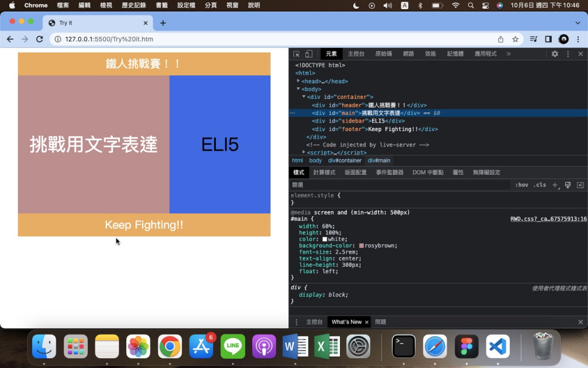
Task: Click the body breadcrumb item
Action: coord(315,160)
